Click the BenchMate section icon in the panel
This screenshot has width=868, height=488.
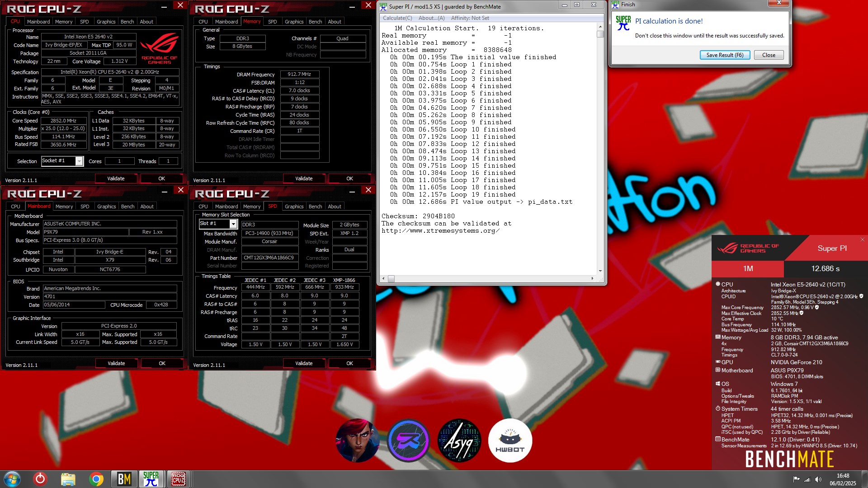tap(718, 439)
